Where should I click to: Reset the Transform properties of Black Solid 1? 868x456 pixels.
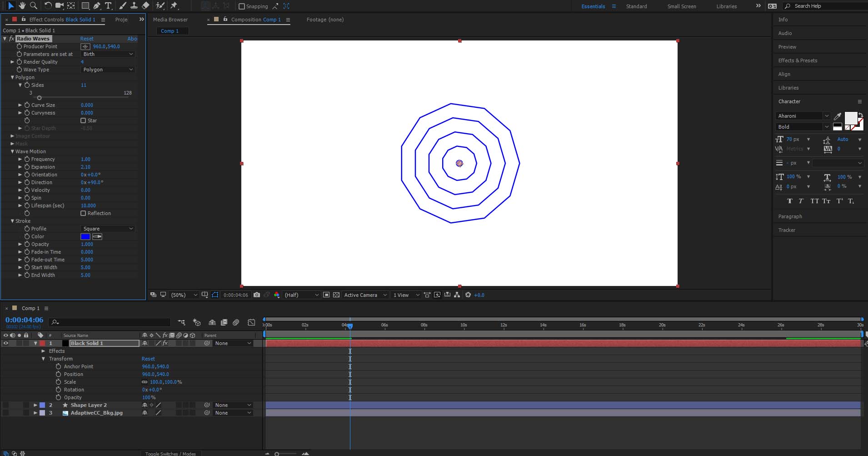pos(148,359)
